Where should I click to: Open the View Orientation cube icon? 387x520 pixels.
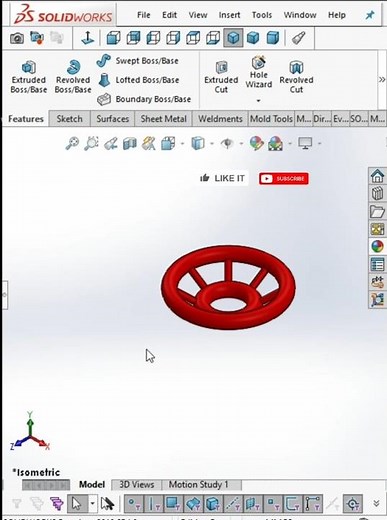click(168, 144)
